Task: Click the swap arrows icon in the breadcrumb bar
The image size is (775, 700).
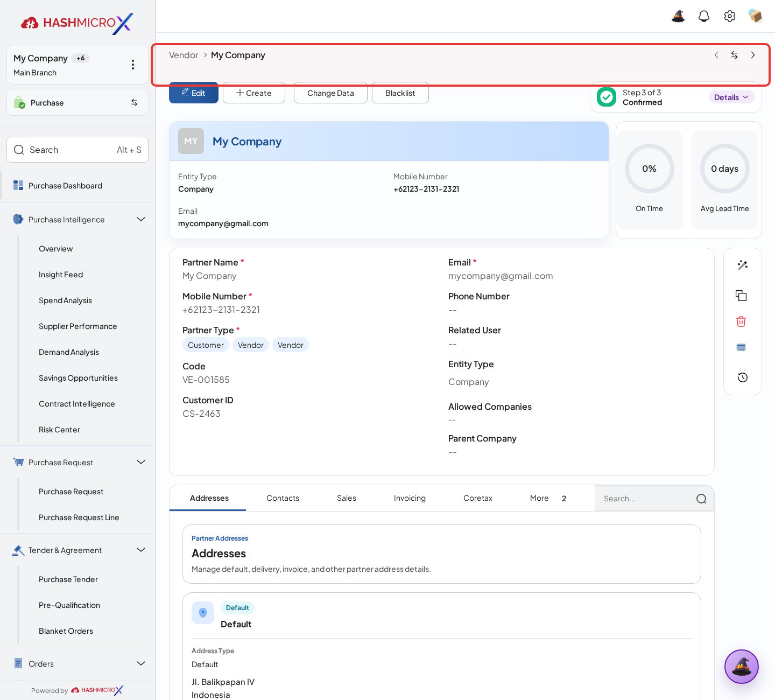Action: coord(735,55)
